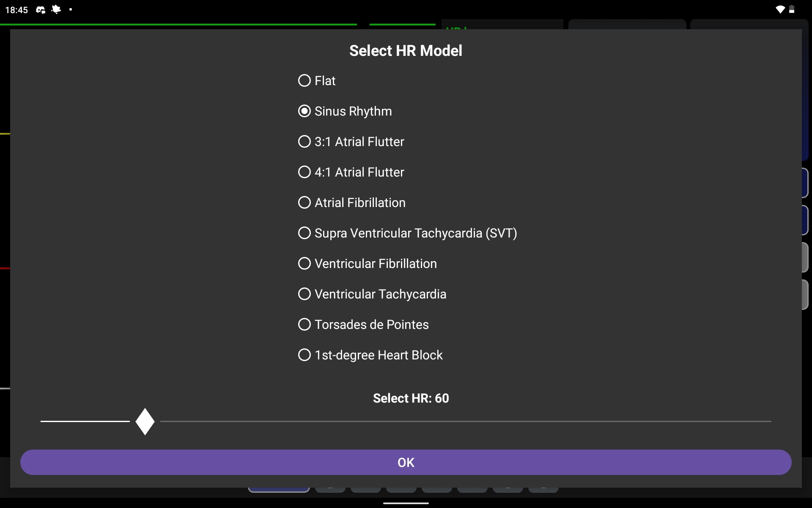Select Ventricular Fibrillation model
This screenshot has height=508, width=812.
[x=304, y=263]
